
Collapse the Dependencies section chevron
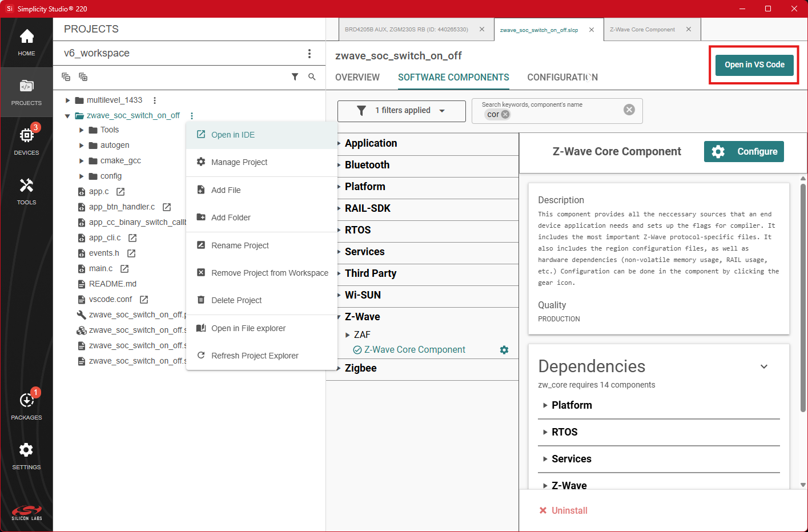764,366
